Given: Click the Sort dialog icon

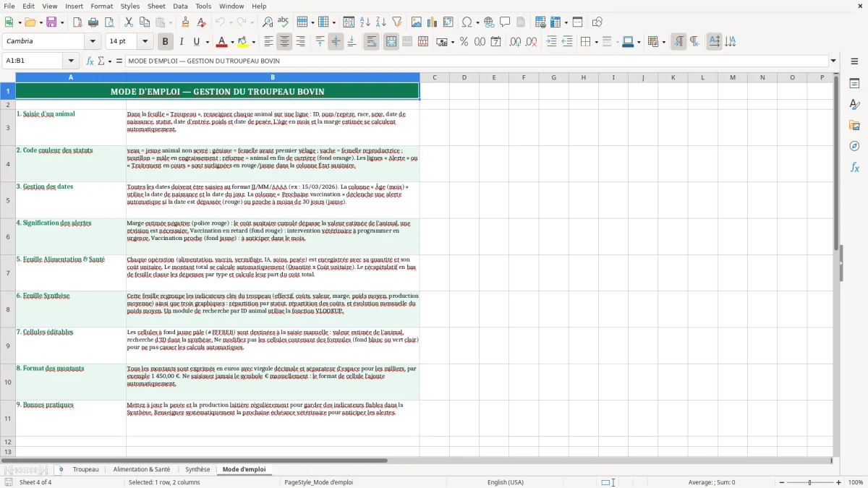Looking at the screenshot, I should [x=349, y=22].
